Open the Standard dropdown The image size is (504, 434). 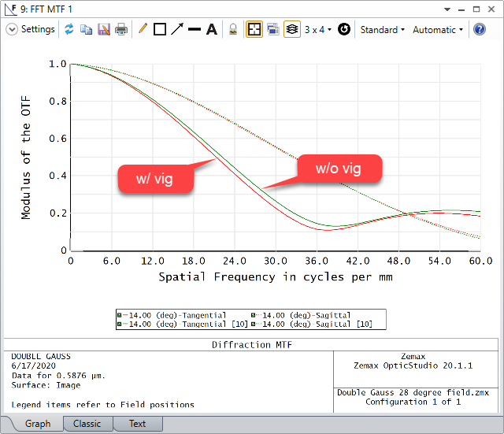[382, 30]
